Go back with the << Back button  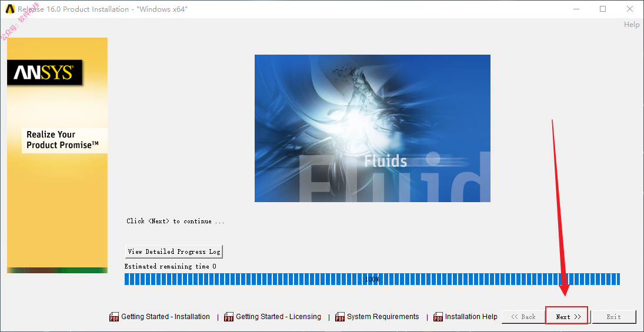(x=523, y=316)
